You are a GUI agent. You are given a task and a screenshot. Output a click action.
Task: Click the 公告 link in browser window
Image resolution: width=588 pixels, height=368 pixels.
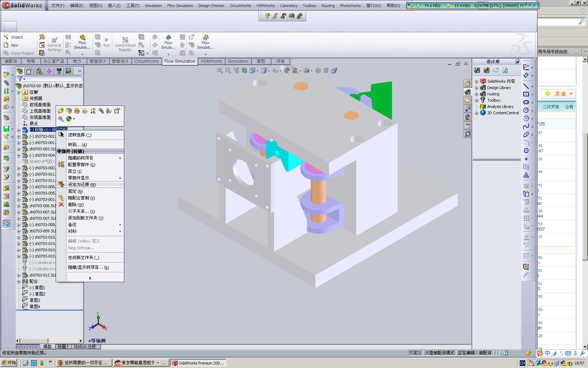(x=569, y=107)
